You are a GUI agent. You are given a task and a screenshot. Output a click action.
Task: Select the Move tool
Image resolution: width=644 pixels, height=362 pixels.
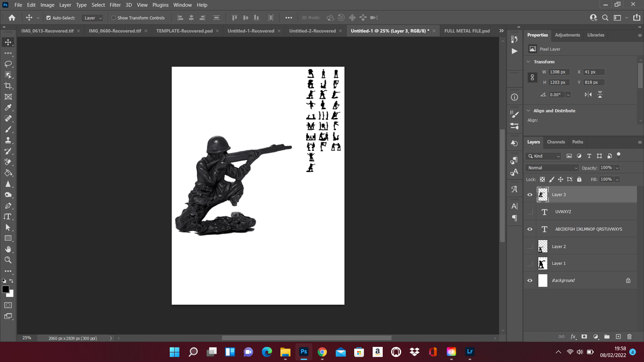click(8, 42)
